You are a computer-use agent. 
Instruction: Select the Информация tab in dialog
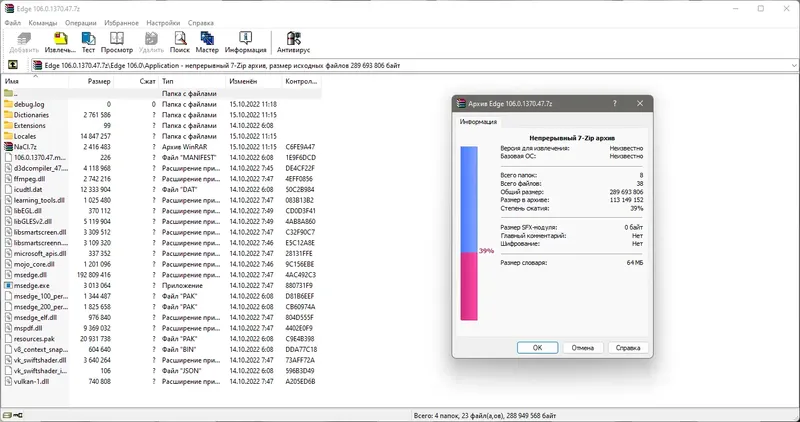tap(478, 122)
